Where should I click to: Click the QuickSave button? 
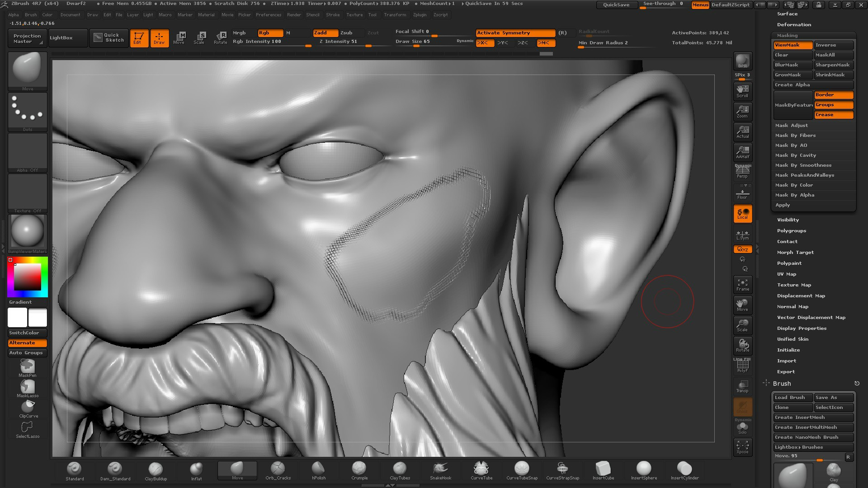coord(616,5)
